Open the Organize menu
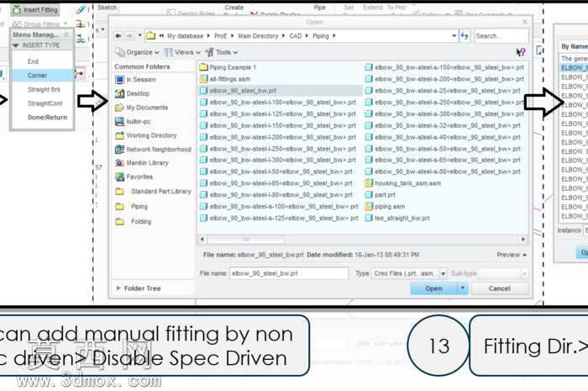The width and height of the screenshot is (588, 391). (137, 52)
